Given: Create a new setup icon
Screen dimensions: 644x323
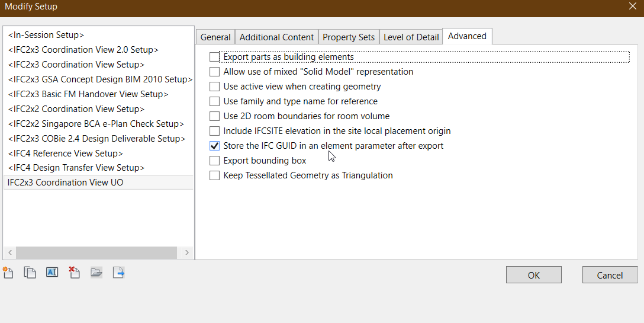Looking at the screenshot, I should click(x=8, y=273).
